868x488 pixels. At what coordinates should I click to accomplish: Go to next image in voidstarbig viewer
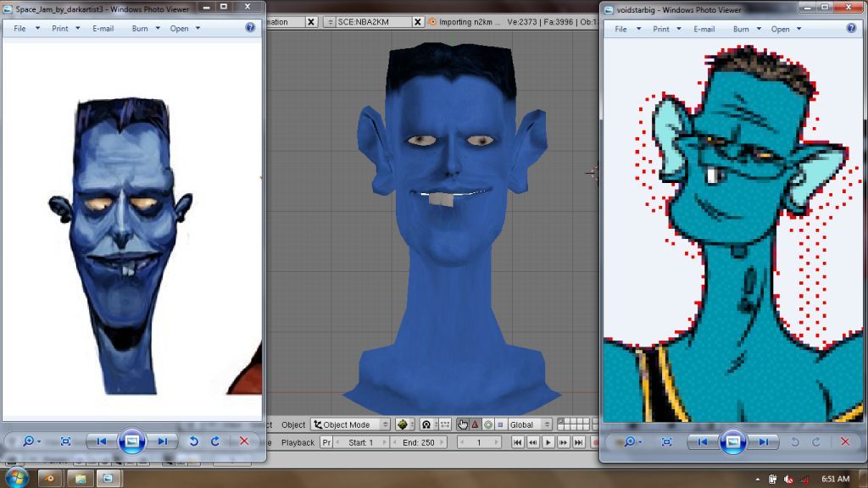pyautogui.click(x=764, y=441)
